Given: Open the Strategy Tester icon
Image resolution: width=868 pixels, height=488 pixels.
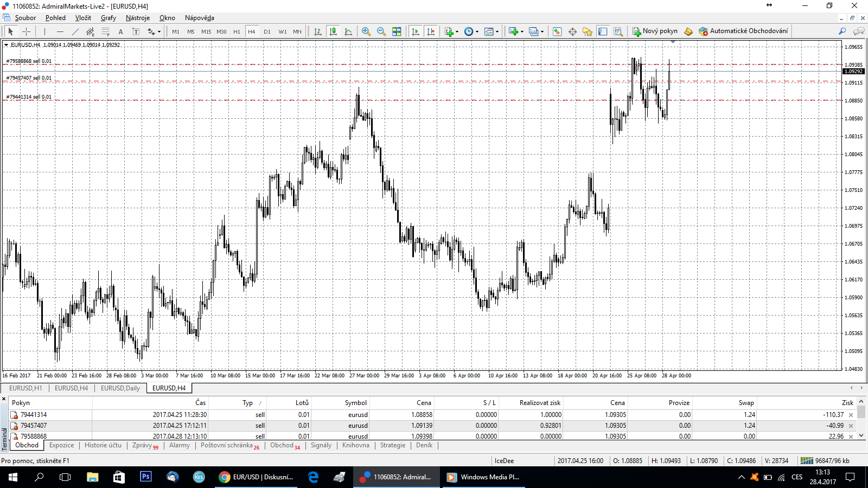Looking at the screenshot, I should click(x=618, y=31).
